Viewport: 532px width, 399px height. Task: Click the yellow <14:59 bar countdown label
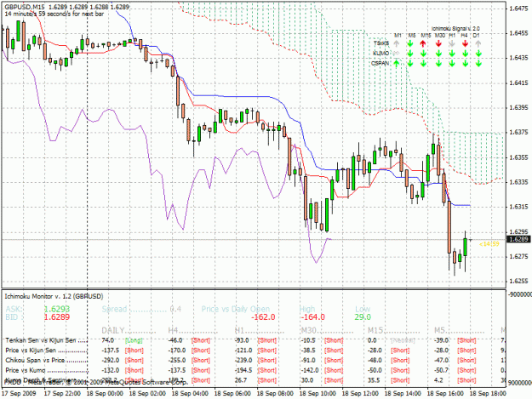(489, 244)
